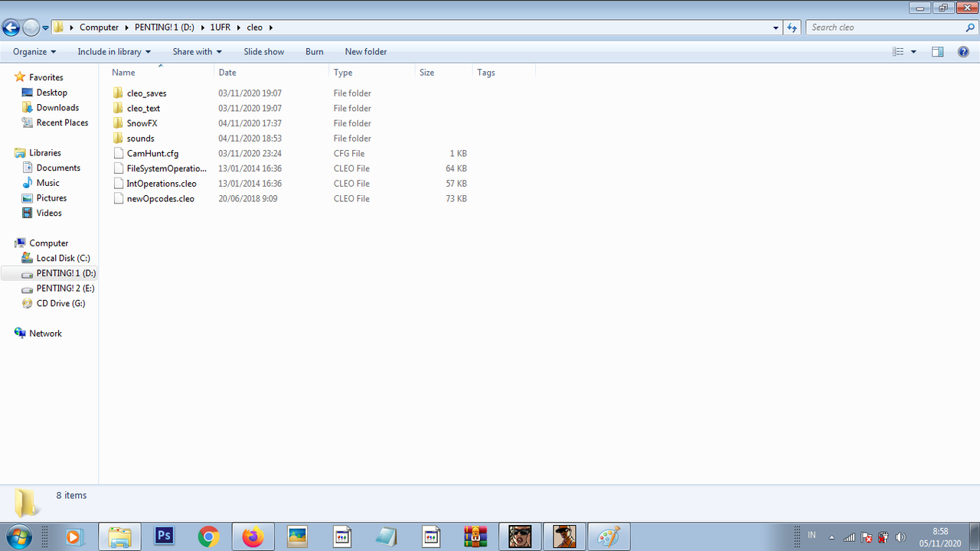Image resolution: width=980 pixels, height=551 pixels.
Task: Open Include in library menu
Action: pyautogui.click(x=114, y=52)
